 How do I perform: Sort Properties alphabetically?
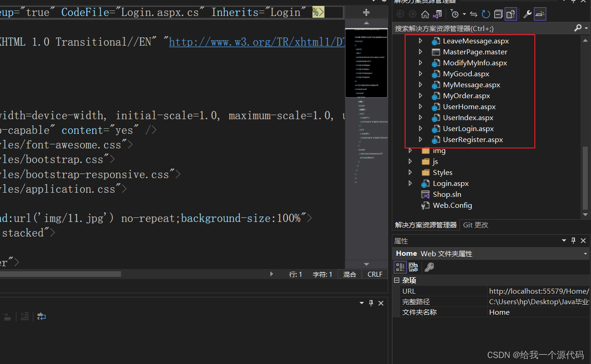click(x=413, y=267)
